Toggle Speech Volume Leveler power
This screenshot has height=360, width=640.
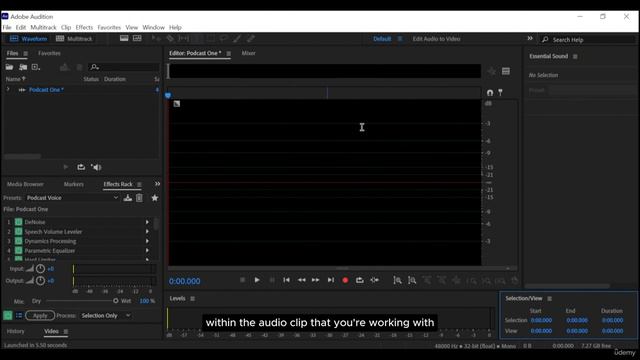click(x=18, y=231)
